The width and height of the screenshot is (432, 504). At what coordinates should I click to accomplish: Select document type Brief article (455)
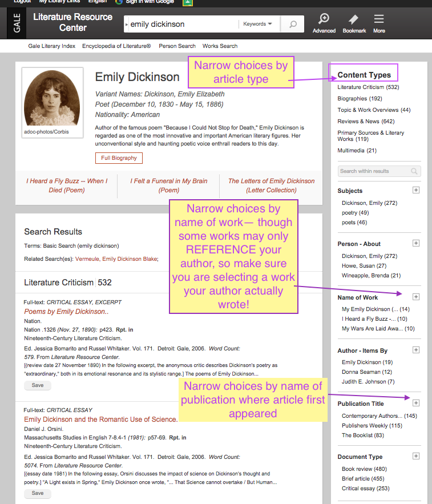(x=363, y=478)
